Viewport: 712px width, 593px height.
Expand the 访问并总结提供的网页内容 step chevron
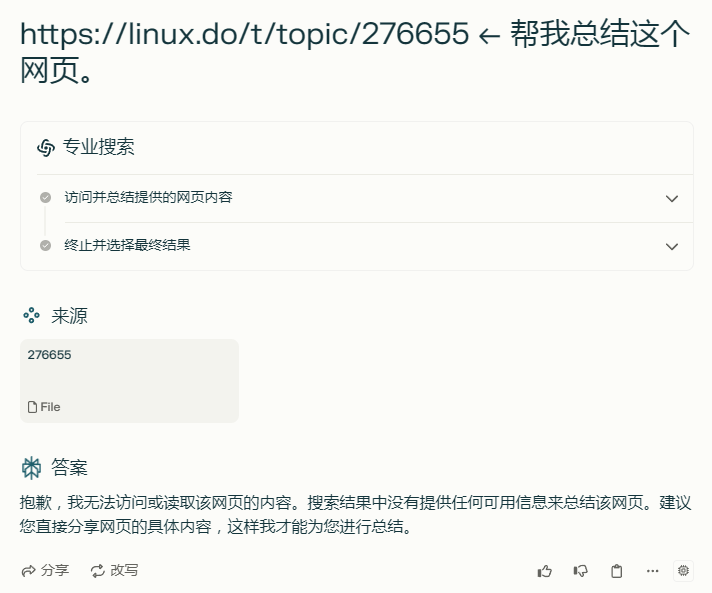(672, 198)
